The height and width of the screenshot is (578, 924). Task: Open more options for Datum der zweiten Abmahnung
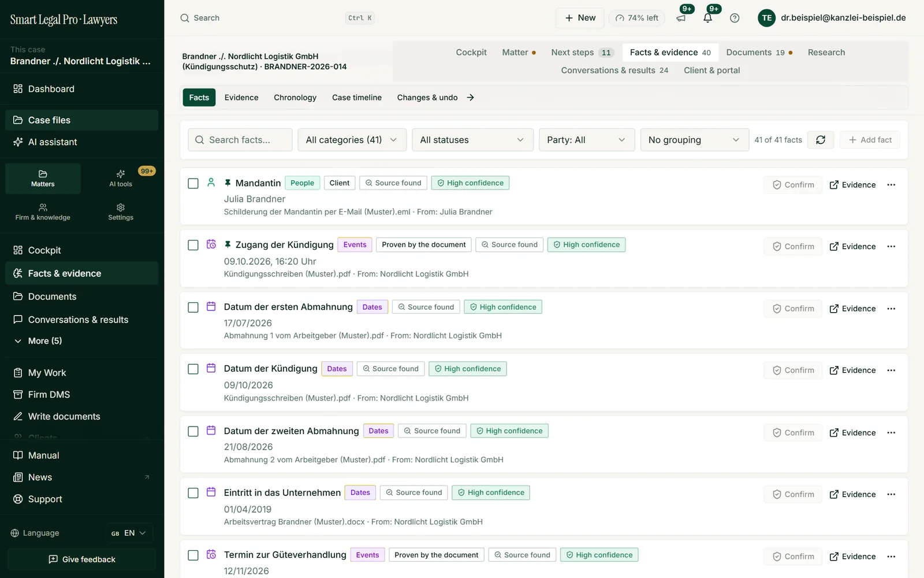[891, 433]
